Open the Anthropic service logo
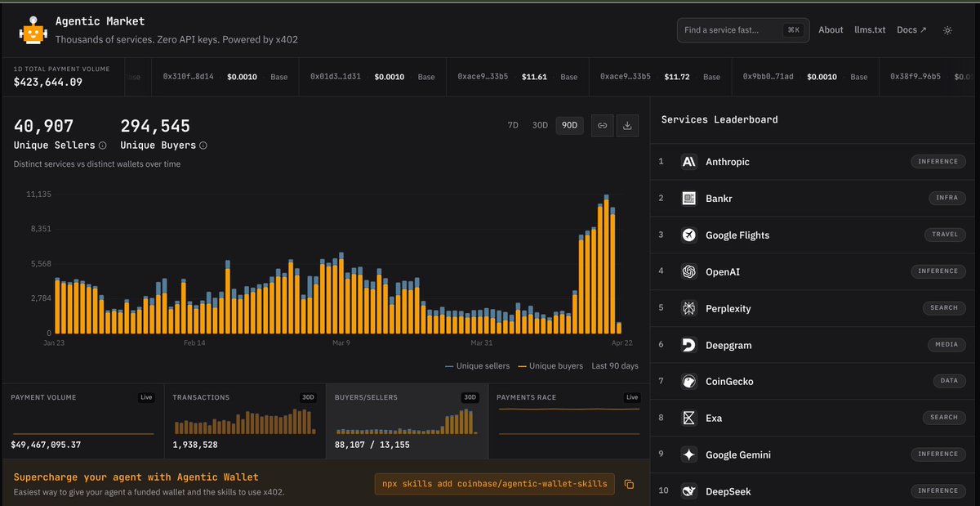Viewport: 980px width, 506px height. (x=688, y=162)
